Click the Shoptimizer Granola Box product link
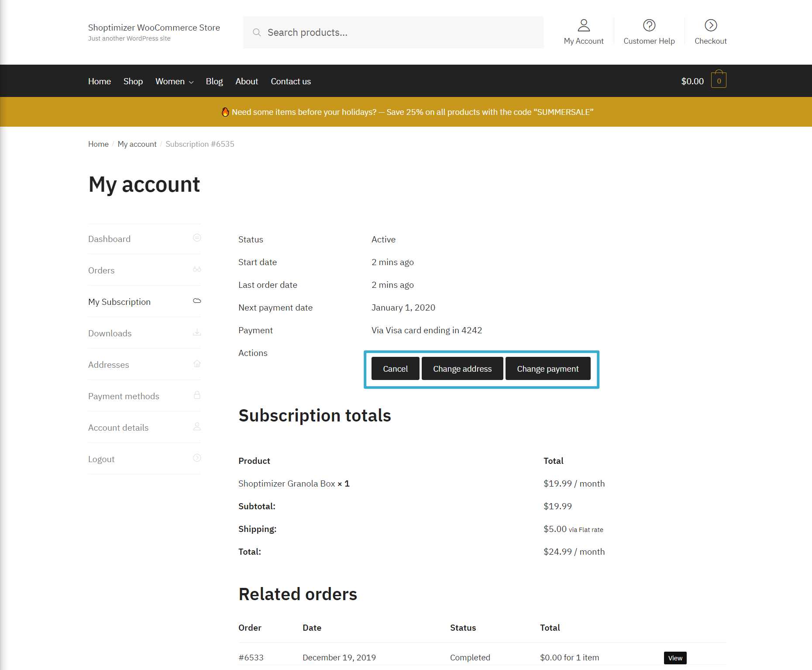812x670 pixels. tap(287, 484)
